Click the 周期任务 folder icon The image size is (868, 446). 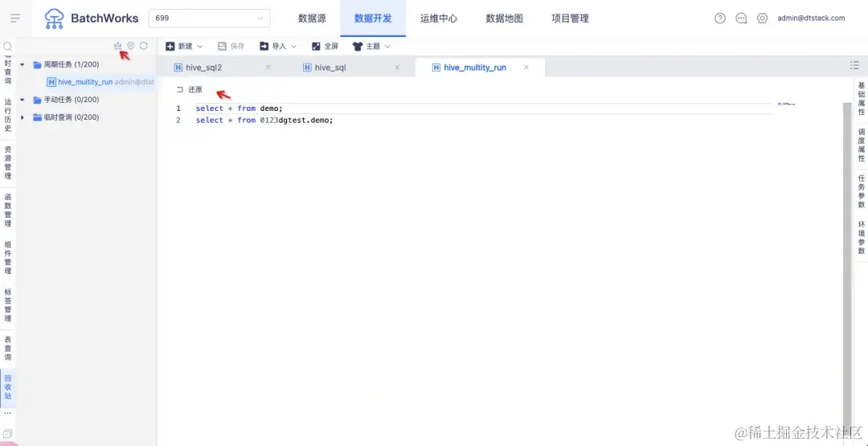click(x=38, y=65)
